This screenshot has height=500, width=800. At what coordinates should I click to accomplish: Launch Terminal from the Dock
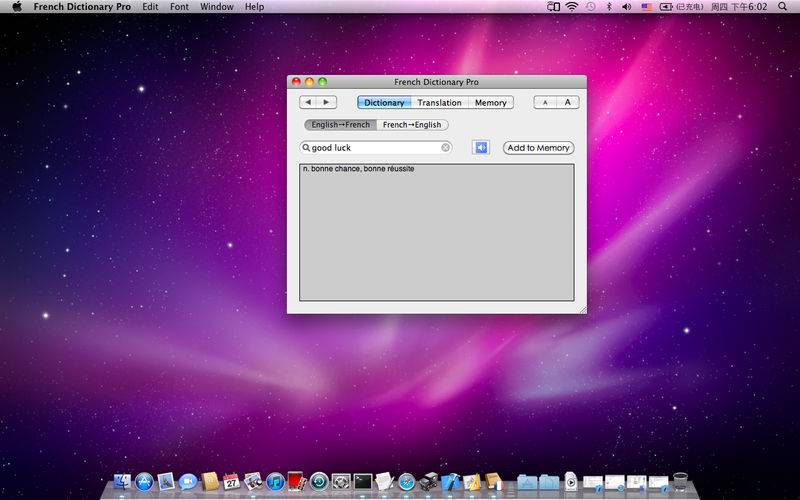coord(363,482)
